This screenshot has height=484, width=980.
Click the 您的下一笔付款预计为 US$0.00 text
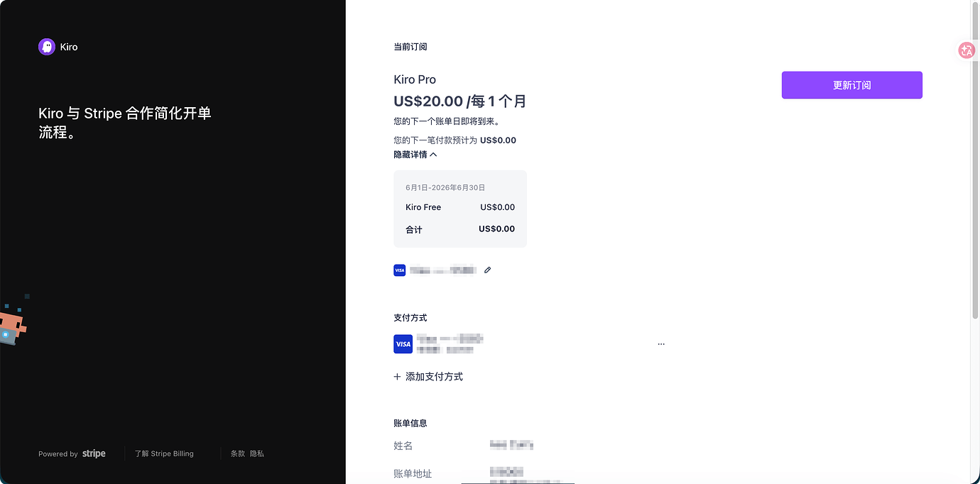click(455, 141)
